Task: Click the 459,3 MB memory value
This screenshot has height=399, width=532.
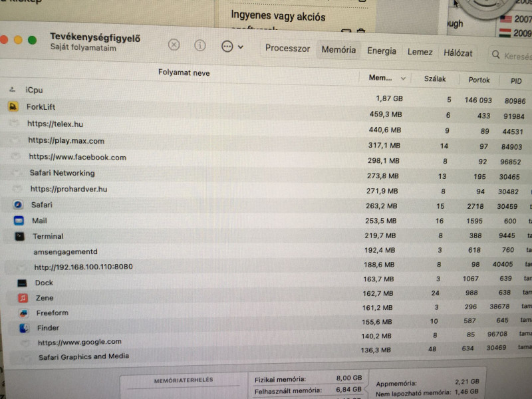Action: [386, 114]
